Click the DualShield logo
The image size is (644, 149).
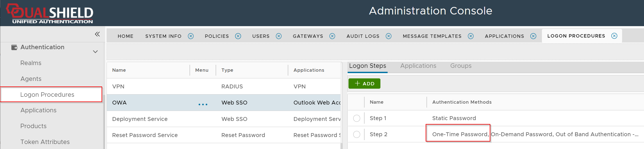coord(50,13)
